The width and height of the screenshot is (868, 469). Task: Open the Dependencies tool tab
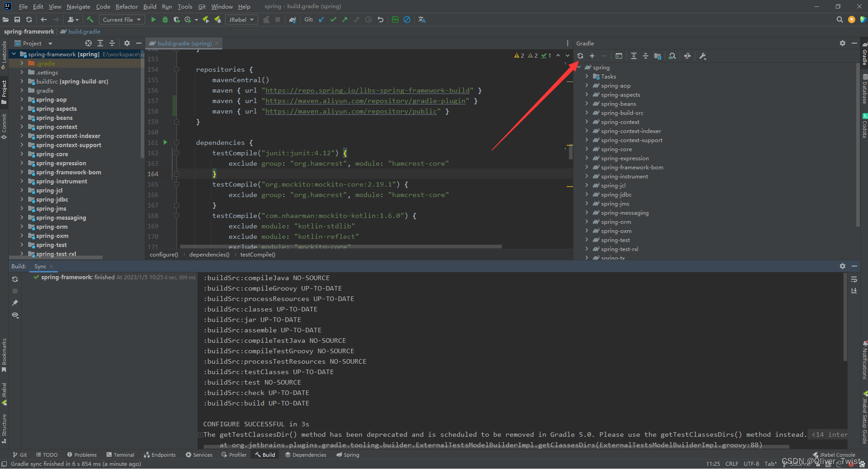pos(306,454)
